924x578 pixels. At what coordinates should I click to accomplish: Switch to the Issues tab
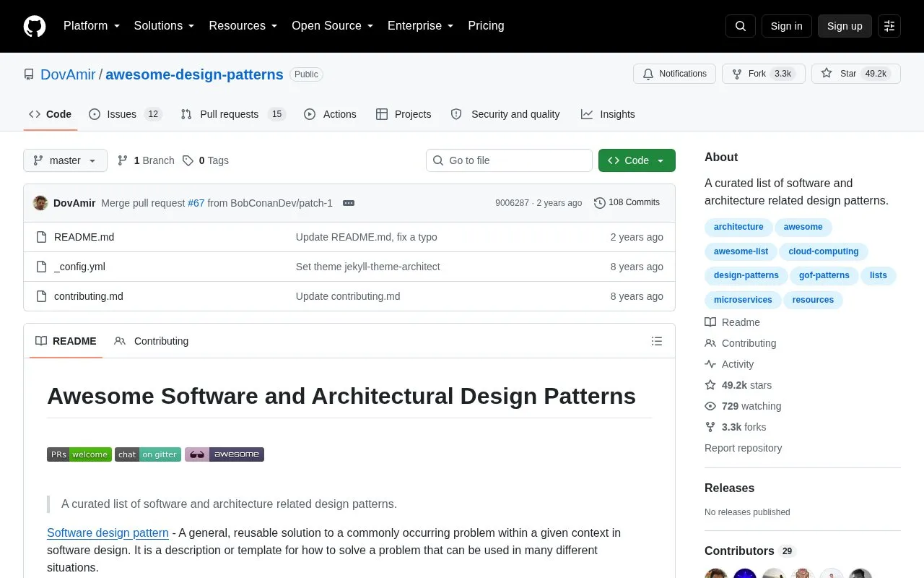click(x=126, y=114)
